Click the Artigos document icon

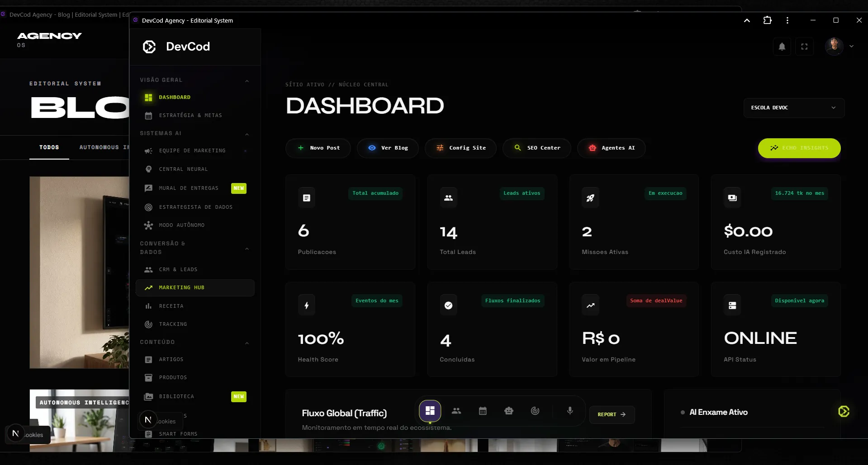tap(148, 359)
